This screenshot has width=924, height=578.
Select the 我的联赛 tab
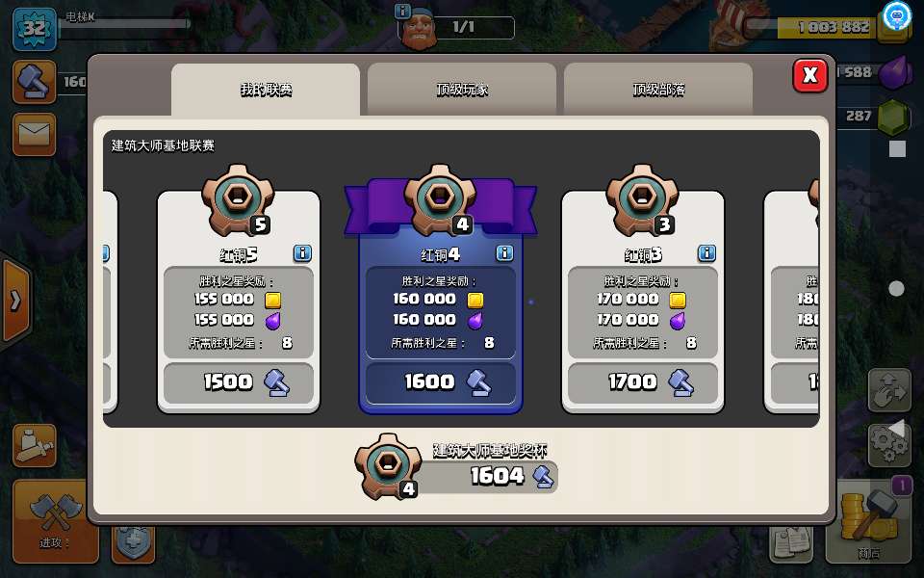(x=266, y=90)
